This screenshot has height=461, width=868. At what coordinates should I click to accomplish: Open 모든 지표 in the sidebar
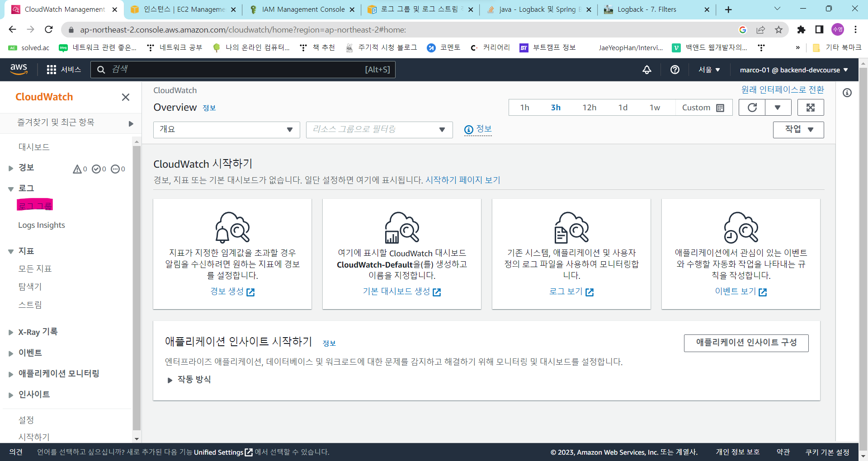pos(35,268)
